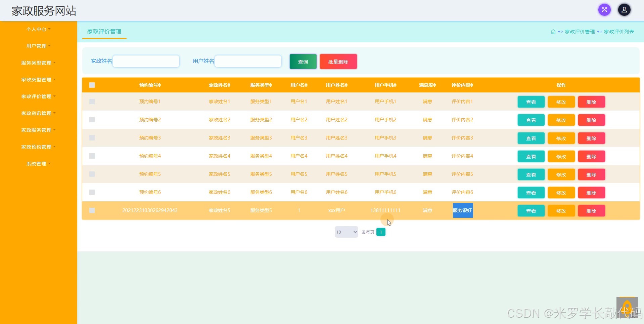Click the 家政姓名6 cell
The image size is (644, 324).
[x=219, y=192]
